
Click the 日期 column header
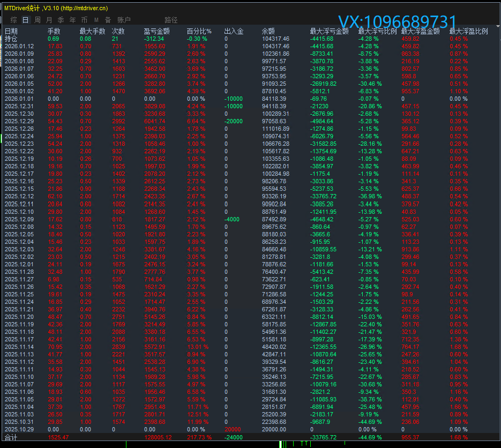coord(11,32)
